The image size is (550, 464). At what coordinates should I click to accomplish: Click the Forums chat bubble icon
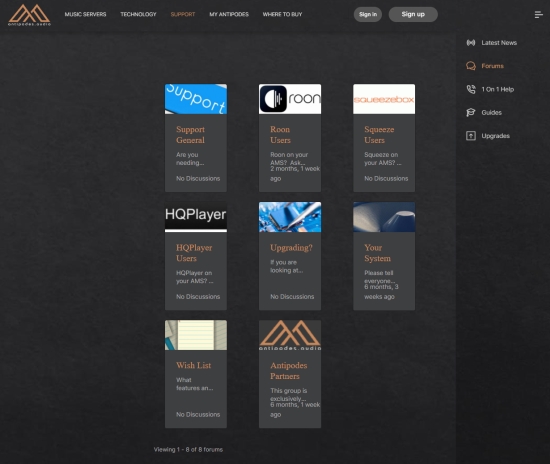(471, 66)
